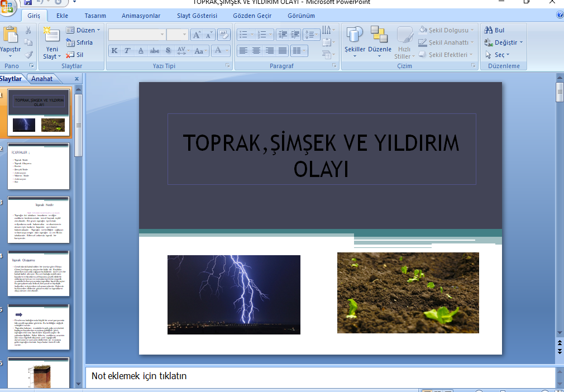Click the slide thumbnail panel scrollbar
This screenshot has height=392, width=564.
click(x=78, y=125)
